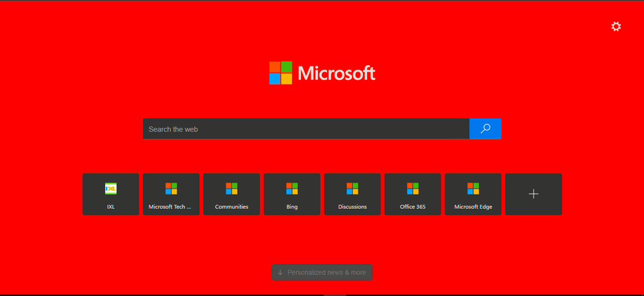Open the IXL quick link tile
Screen dimensions: 644x296
point(111,194)
